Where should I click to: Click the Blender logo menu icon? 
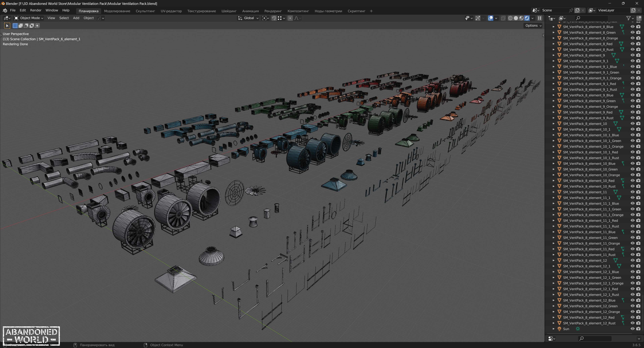[5, 10]
